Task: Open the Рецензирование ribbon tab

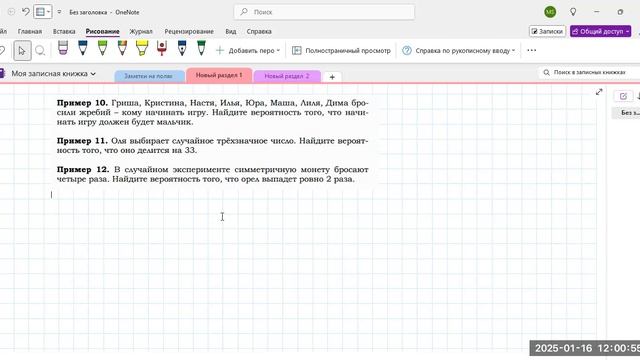Action: (189, 31)
